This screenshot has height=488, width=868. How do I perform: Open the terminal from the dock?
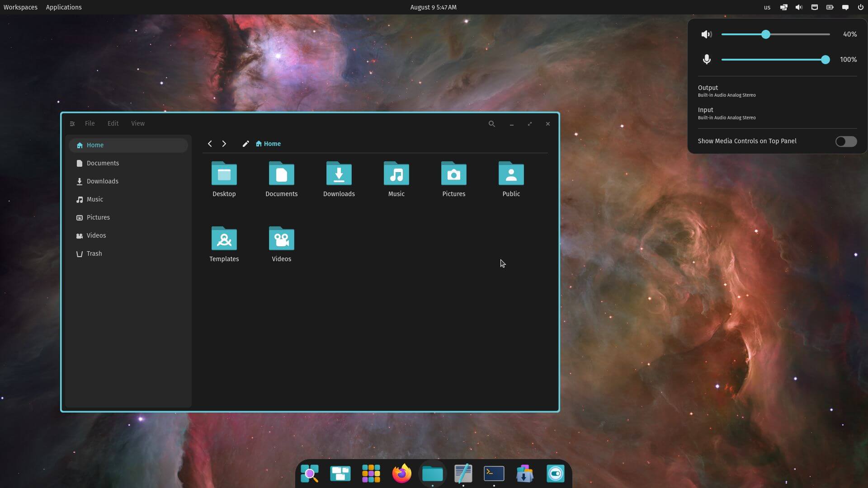tap(494, 474)
